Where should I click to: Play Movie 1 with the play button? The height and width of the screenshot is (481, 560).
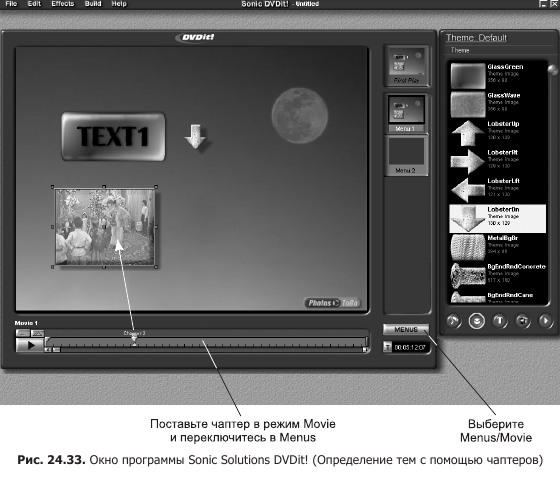pos(30,345)
